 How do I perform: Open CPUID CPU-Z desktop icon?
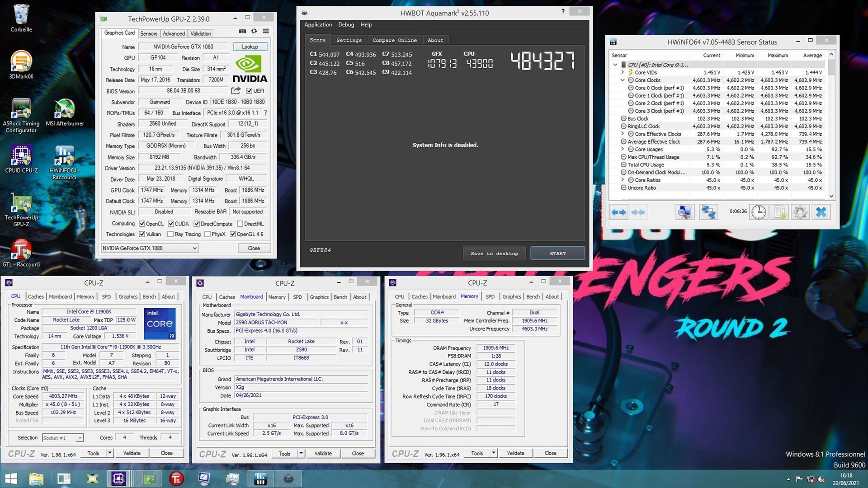click(21, 160)
